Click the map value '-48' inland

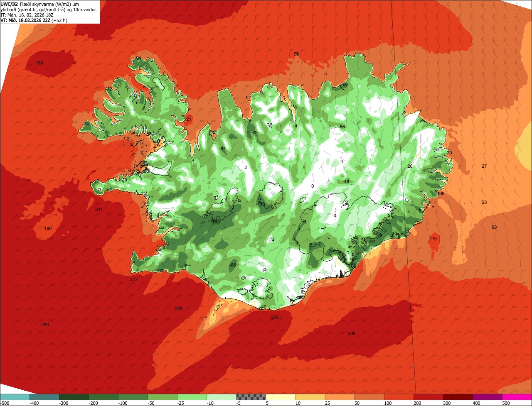pyautogui.click(x=346, y=181)
